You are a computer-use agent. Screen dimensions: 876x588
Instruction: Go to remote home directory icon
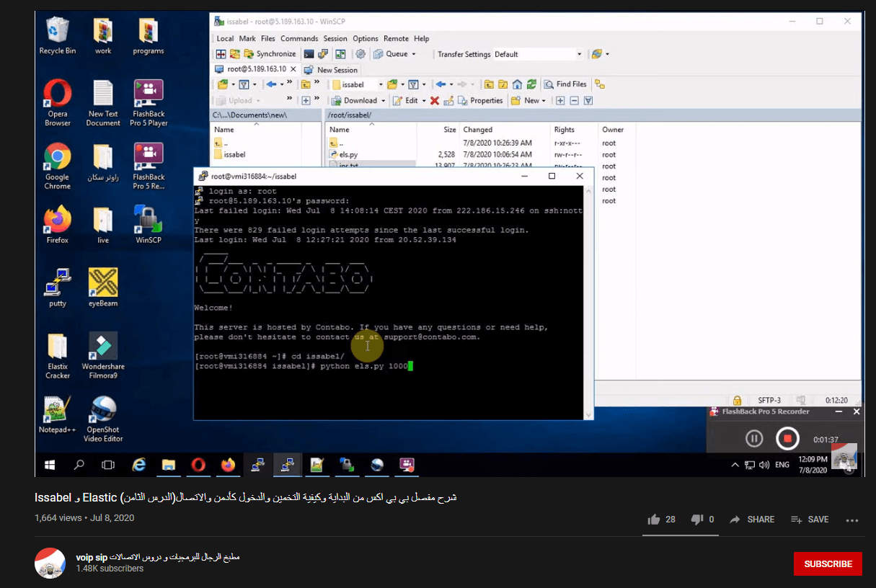[x=517, y=84]
